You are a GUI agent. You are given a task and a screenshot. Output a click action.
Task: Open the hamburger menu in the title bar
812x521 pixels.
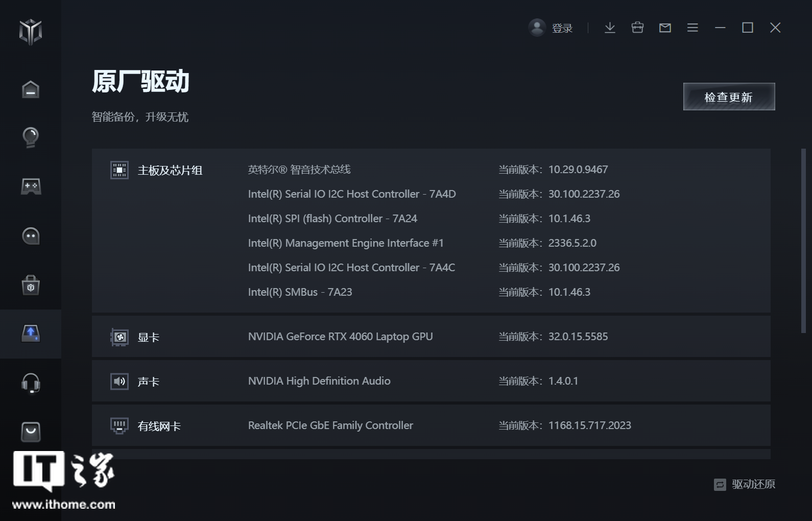point(692,28)
